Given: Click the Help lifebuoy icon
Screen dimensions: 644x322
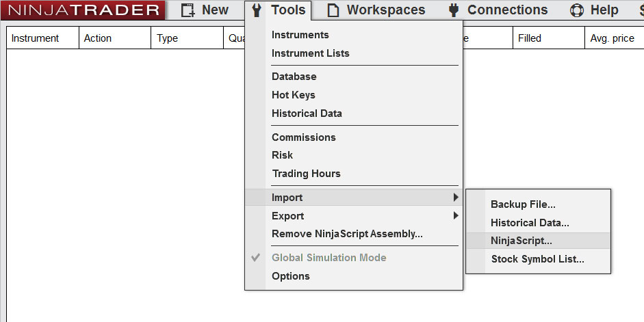Looking at the screenshot, I should coord(577,10).
